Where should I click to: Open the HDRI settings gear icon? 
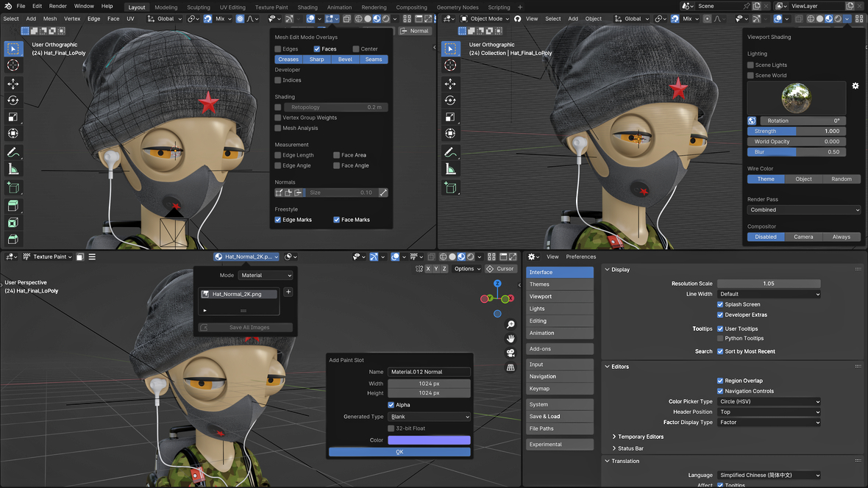tap(855, 86)
